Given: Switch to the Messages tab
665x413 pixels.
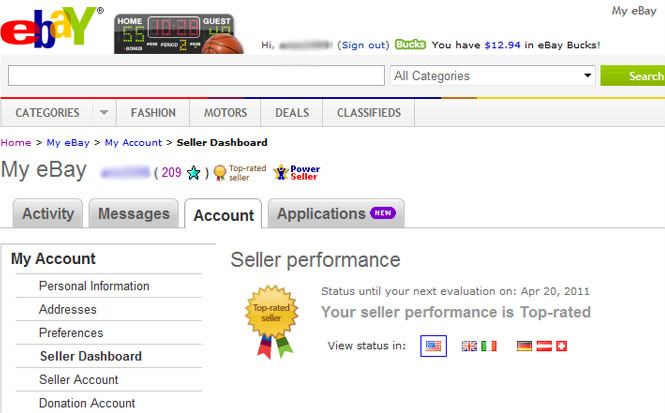Looking at the screenshot, I should (134, 213).
